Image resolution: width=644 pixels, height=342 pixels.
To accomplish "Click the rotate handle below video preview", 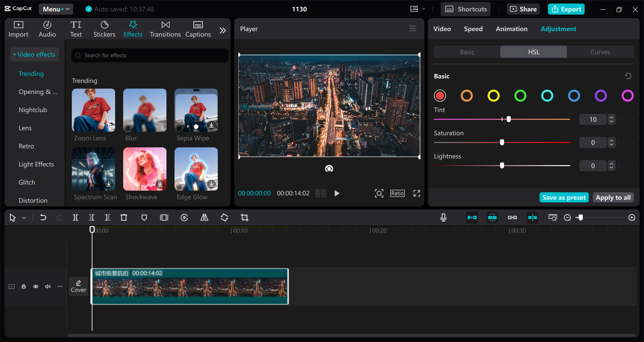I will pos(329,169).
